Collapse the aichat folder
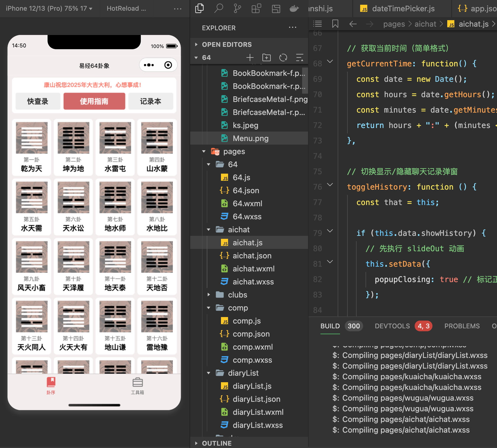This screenshot has width=497, height=448. click(x=209, y=230)
